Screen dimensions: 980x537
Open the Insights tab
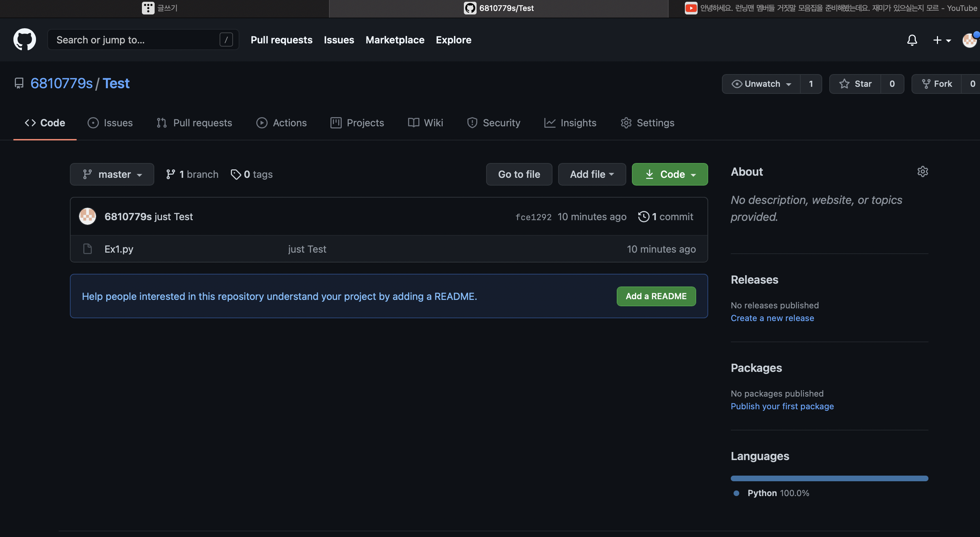coord(570,123)
